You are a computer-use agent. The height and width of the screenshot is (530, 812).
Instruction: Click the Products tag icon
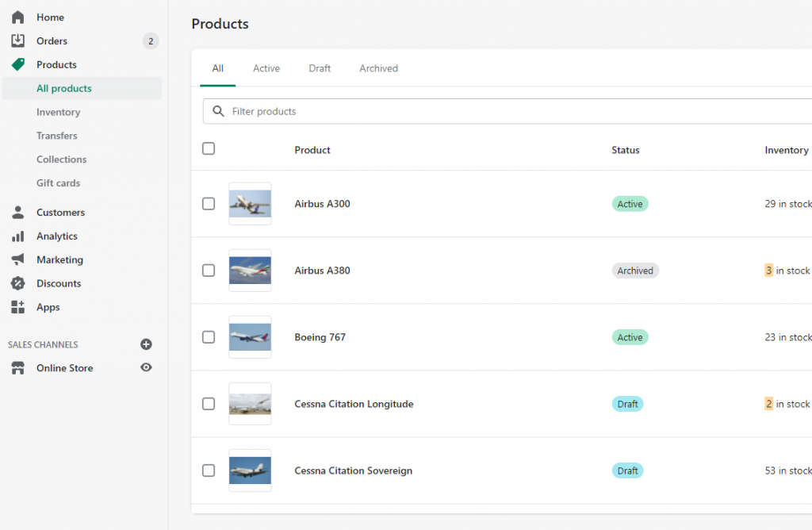point(19,64)
